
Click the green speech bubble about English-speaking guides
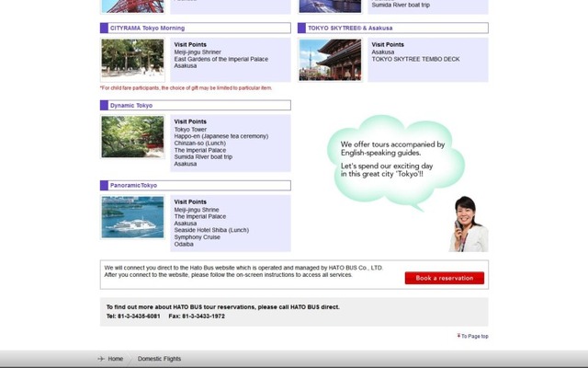(x=395, y=162)
